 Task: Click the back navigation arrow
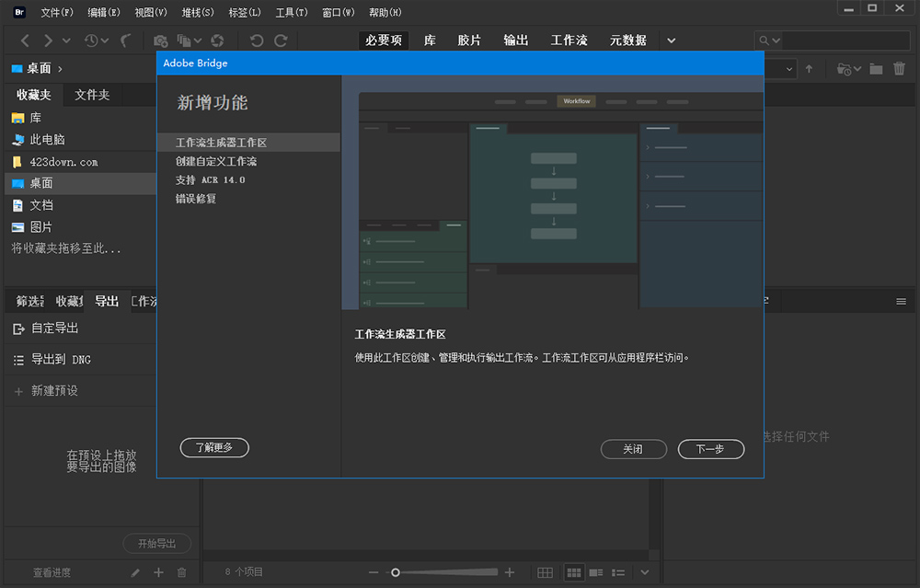point(24,40)
